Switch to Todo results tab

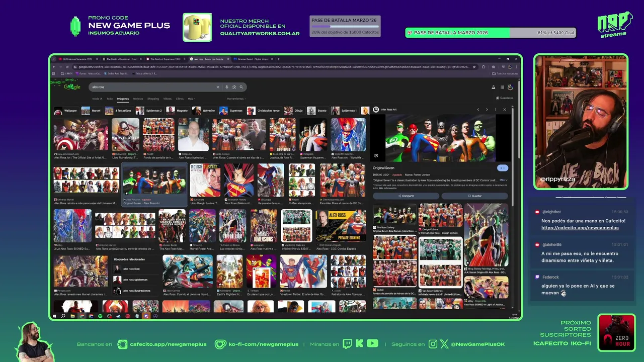(x=110, y=99)
